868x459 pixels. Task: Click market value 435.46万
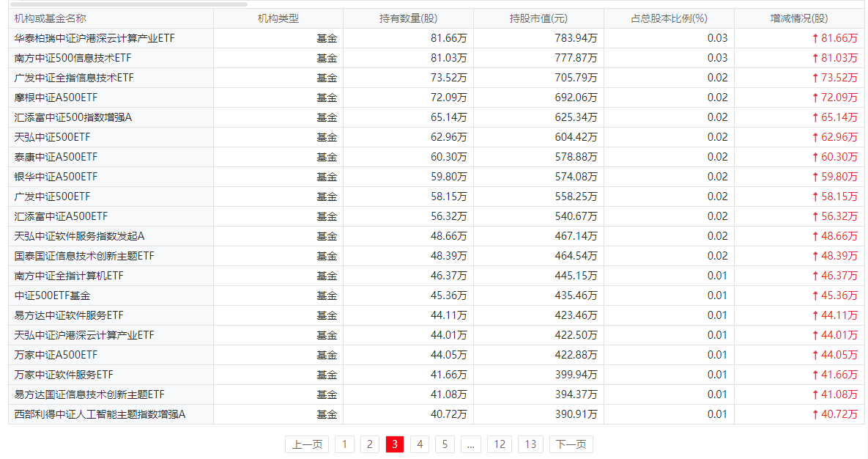pyautogui.click(x=576, y=295)
